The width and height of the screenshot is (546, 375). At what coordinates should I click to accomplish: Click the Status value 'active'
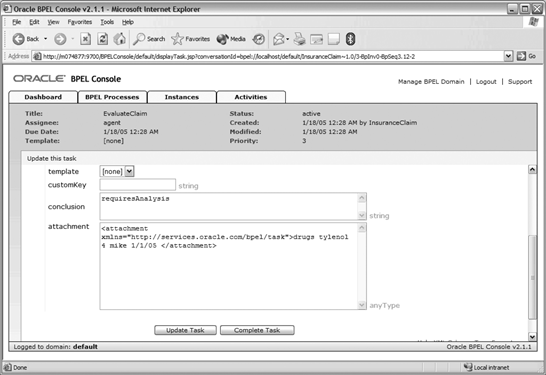tap(311, 114)
